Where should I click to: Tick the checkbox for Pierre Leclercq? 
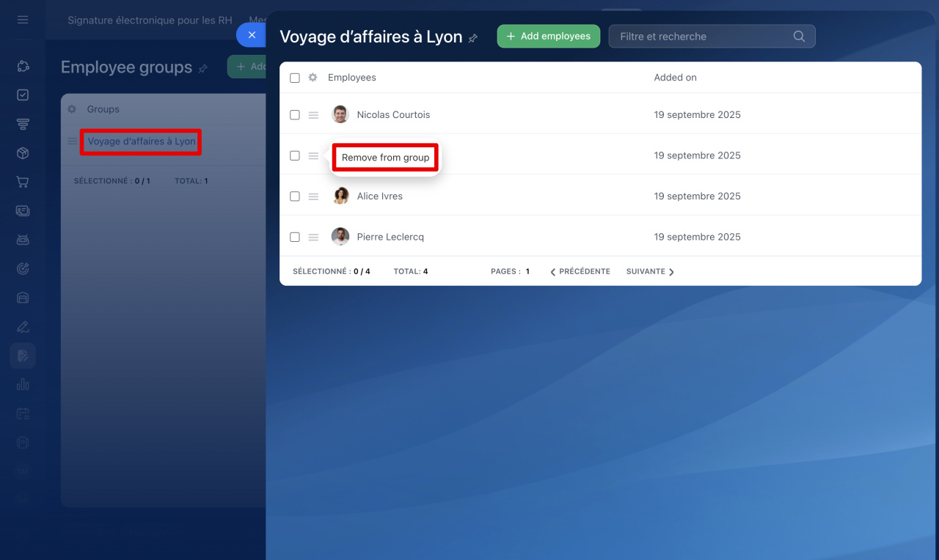coord(295,237)
